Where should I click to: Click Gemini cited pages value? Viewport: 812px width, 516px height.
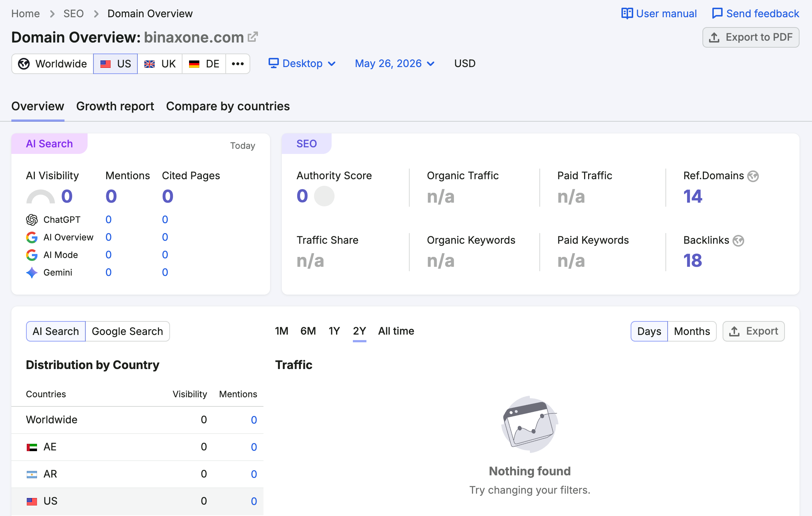pos(165,272)
